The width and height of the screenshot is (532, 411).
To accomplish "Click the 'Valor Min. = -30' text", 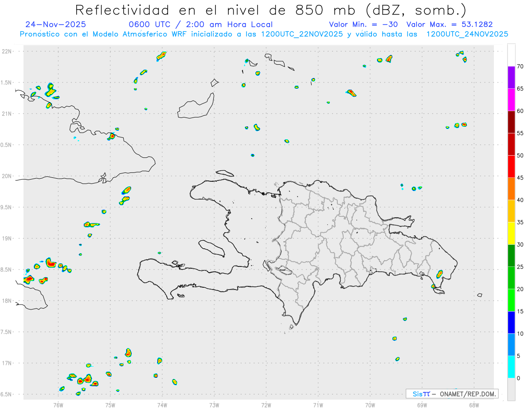I will pos(364,24).
